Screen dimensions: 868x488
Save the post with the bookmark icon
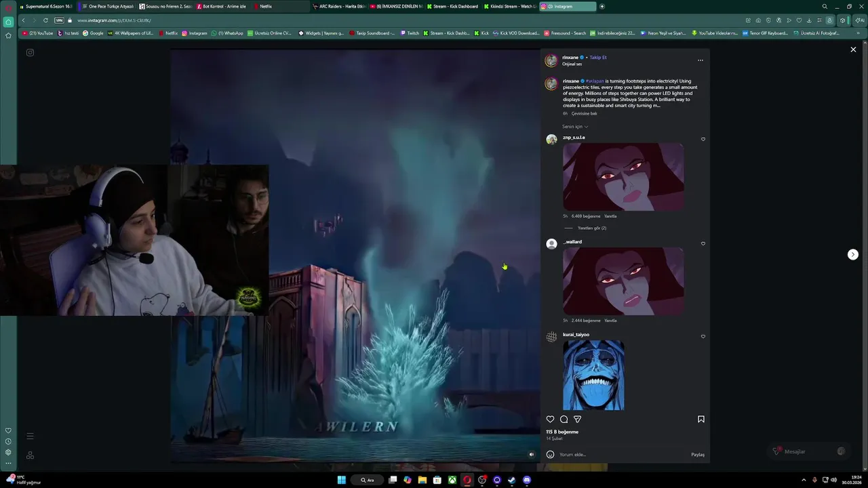coord(701,419)
